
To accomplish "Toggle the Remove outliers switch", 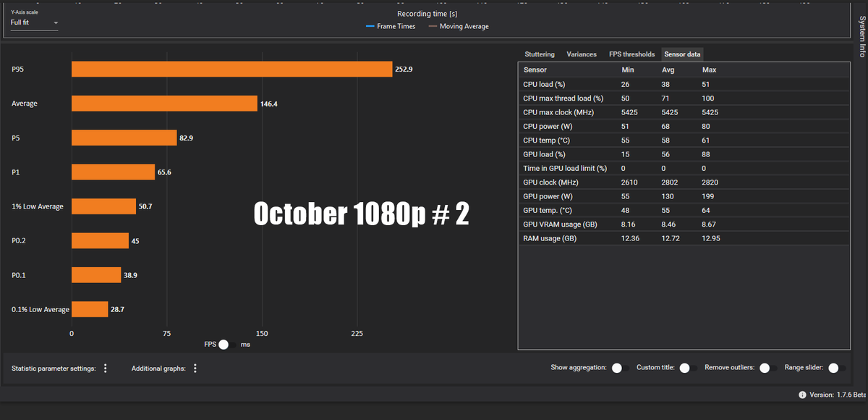I will [x=767, y=368].
